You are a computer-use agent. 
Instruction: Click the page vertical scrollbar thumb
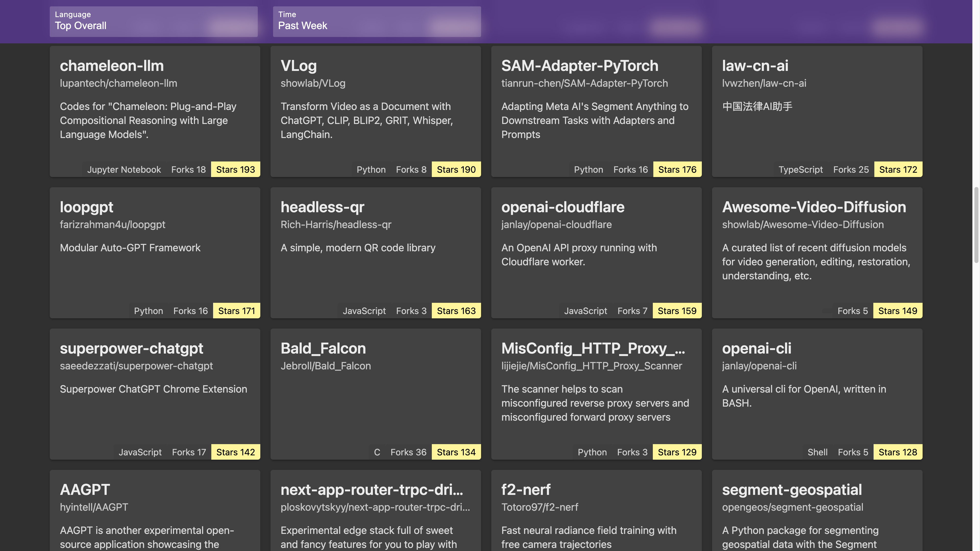pyautogui.click(x=976, y=224)
